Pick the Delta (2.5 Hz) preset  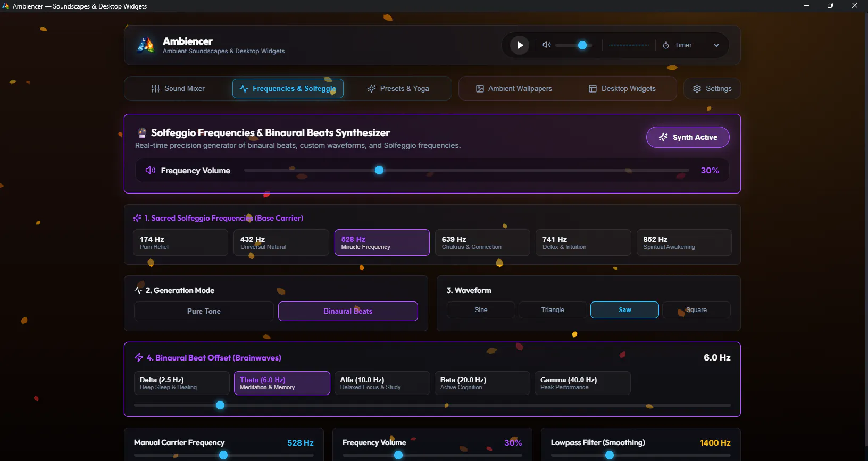tap(182, 383)
